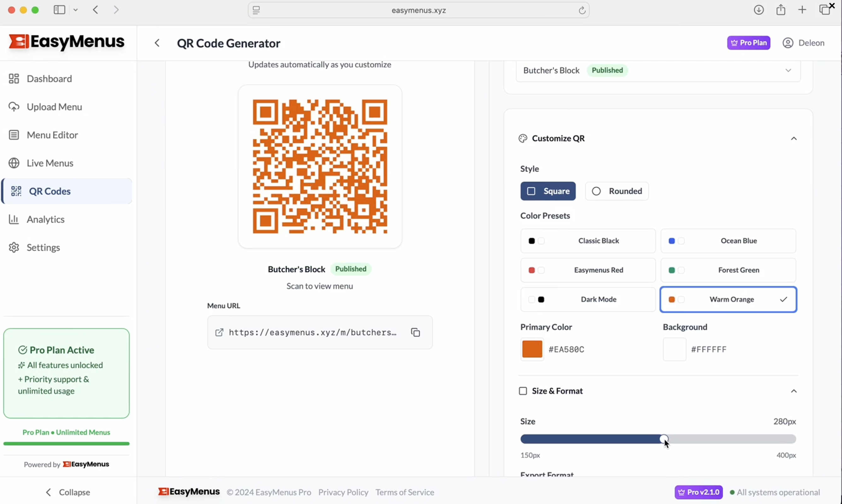
Task: Select the Square QR style
Action: point(548,191)
